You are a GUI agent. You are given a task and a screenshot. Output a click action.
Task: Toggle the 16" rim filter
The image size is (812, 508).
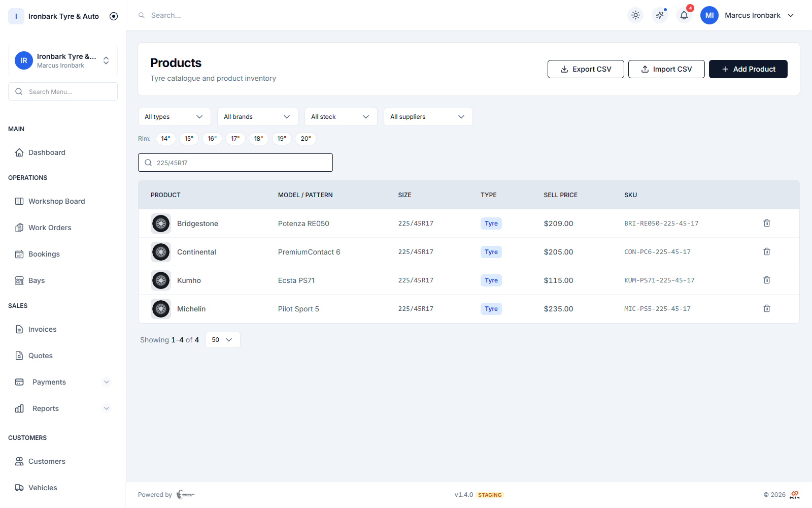click(212, 139)
